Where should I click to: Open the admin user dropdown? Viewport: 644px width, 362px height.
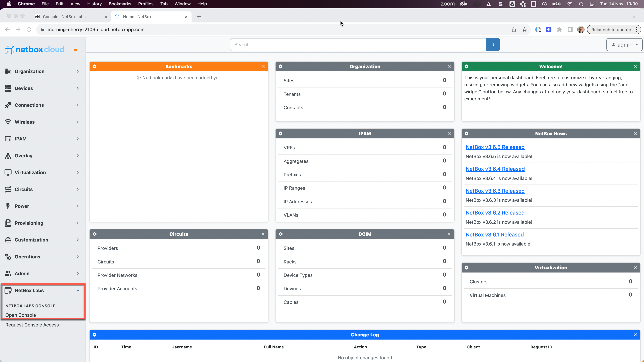pyautogui.click(x=624, y=44)
